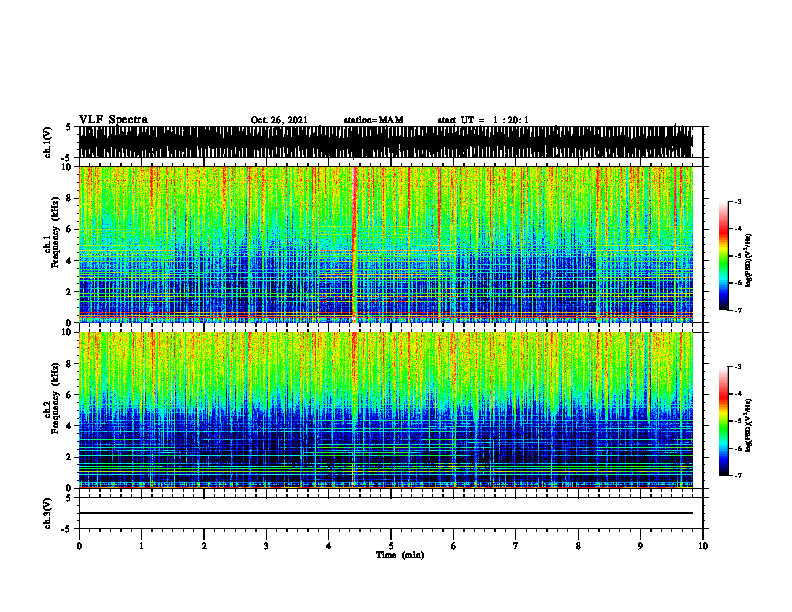Click the ch.2 colorbar "-3" tick label
Viewport: 792px width, 612px height.
tap(738, 367)
